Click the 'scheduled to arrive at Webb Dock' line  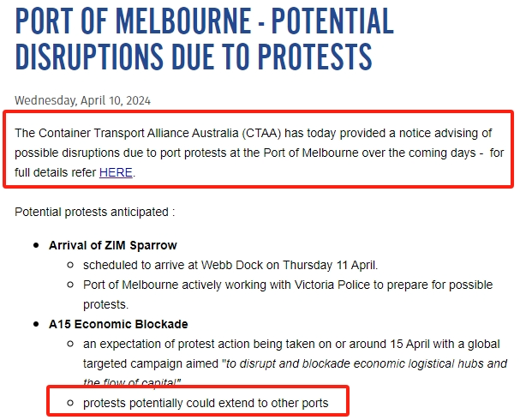pyautogui.click(x=230, y=265)
